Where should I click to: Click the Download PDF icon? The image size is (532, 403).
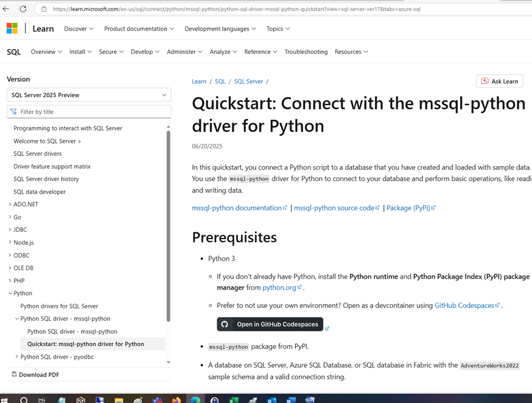coord(14,374)
